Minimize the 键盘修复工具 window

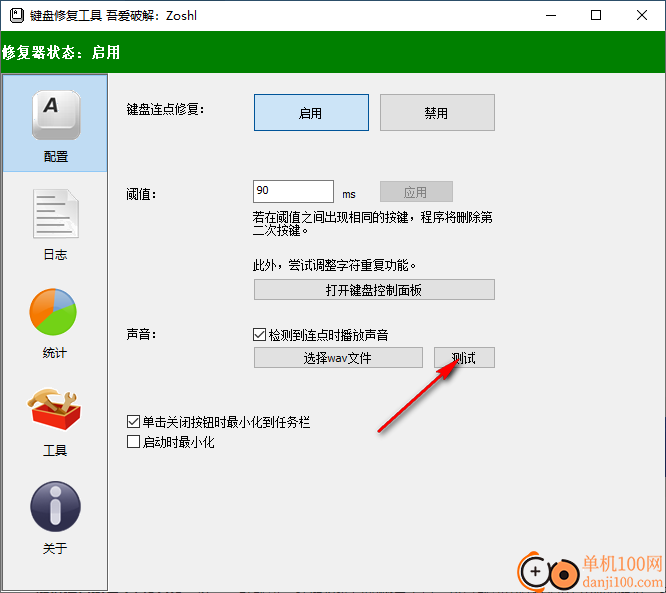551,16
